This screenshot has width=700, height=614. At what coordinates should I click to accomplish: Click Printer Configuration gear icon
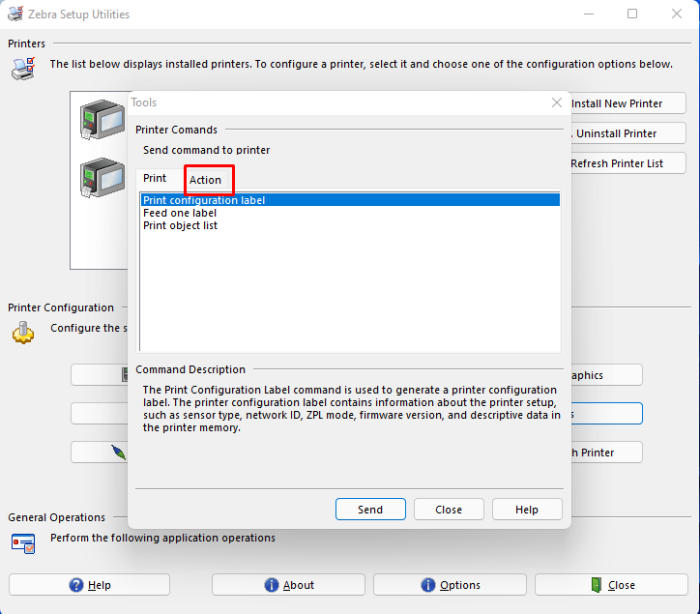tap(23, 333)
